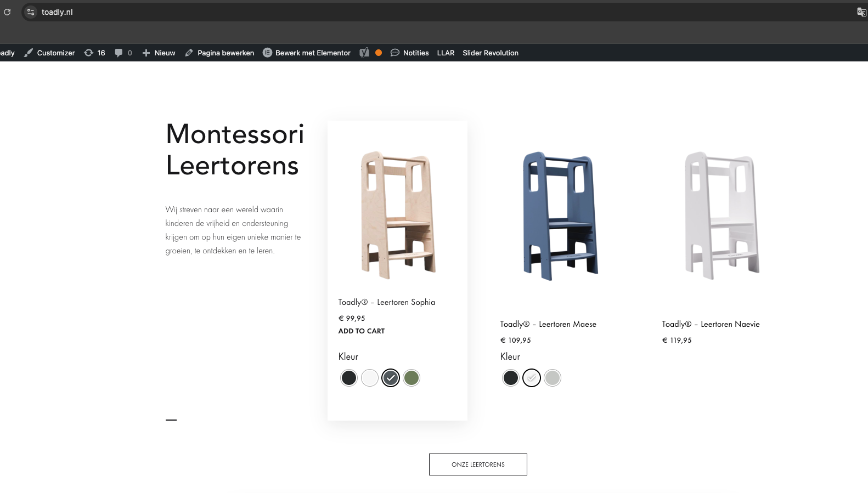Viewport: 868px width, 493px height.
Task: Click the Sophia price € 99,95
Action: pyautogui.click(x=352, y=318)
